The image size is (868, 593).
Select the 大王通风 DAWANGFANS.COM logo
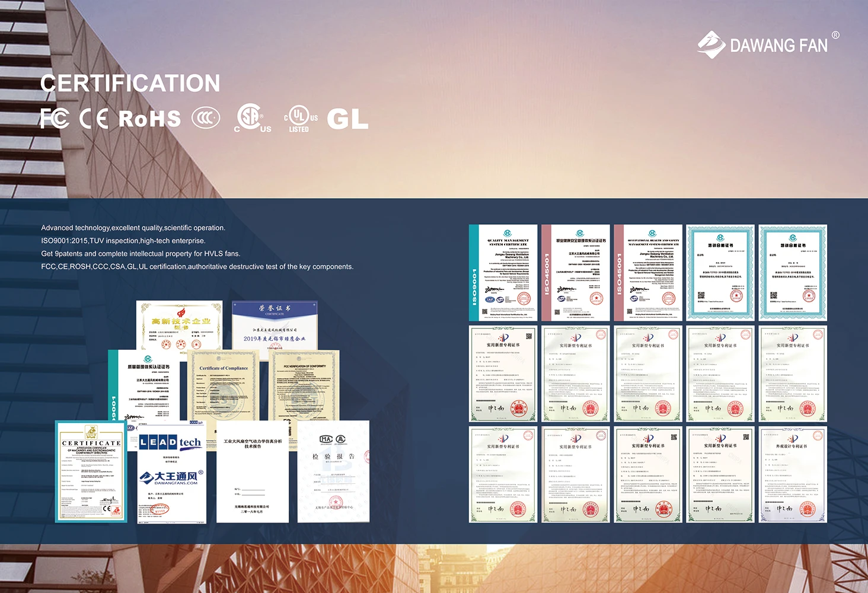172,477
